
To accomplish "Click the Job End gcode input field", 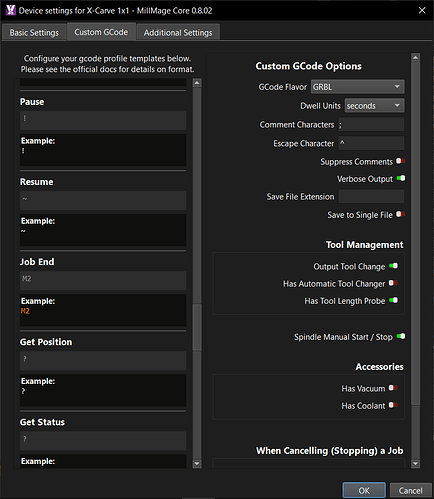I will tap(103, 280).
